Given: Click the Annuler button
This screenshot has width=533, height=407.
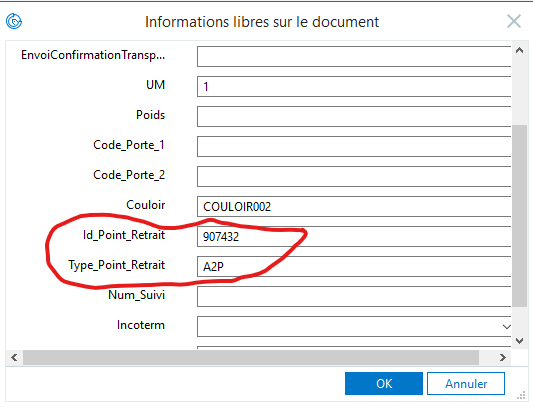Looking at the screenshot, I should click(466, 384).
